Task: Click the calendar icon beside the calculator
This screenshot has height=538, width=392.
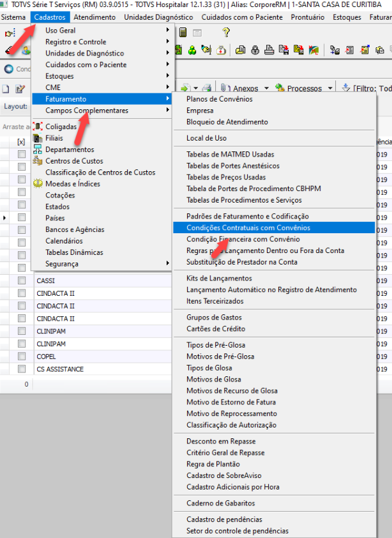Action: coord(197,33)
